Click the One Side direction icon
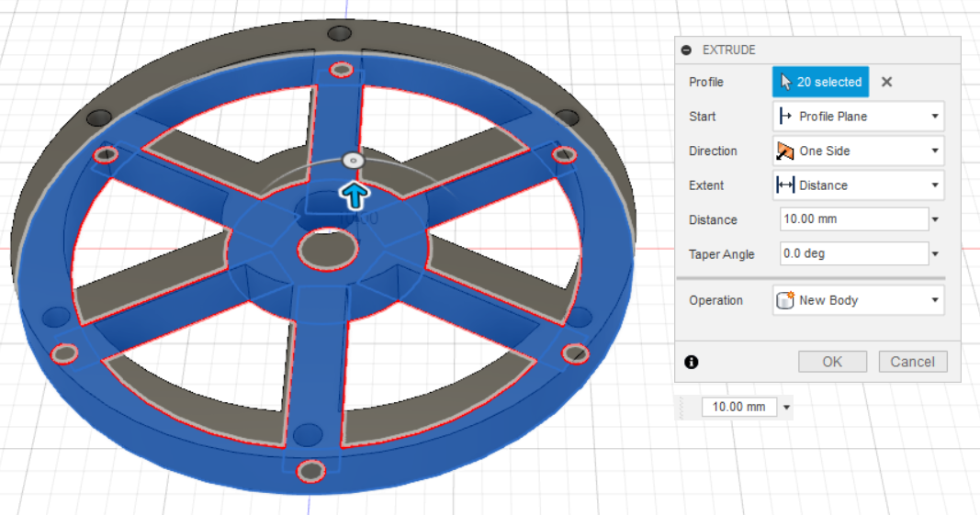980x515 pixels. pyautogui.click(x=785, y=151)
